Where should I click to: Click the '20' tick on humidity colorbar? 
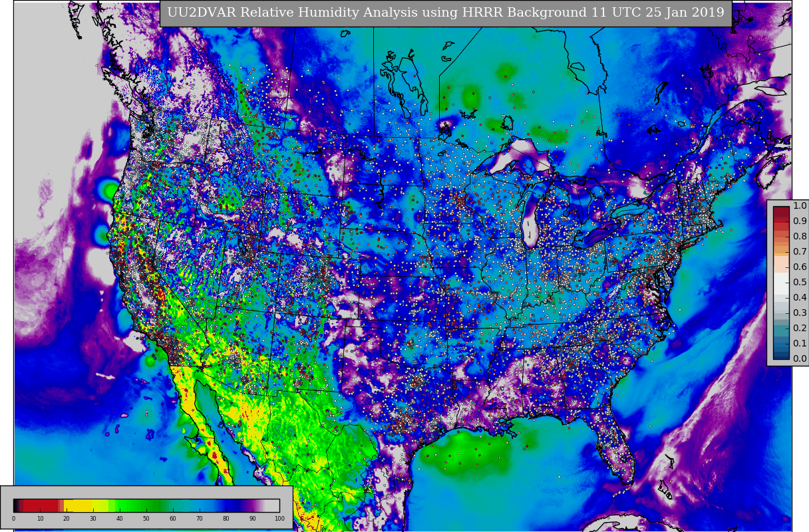click(67, 519)
